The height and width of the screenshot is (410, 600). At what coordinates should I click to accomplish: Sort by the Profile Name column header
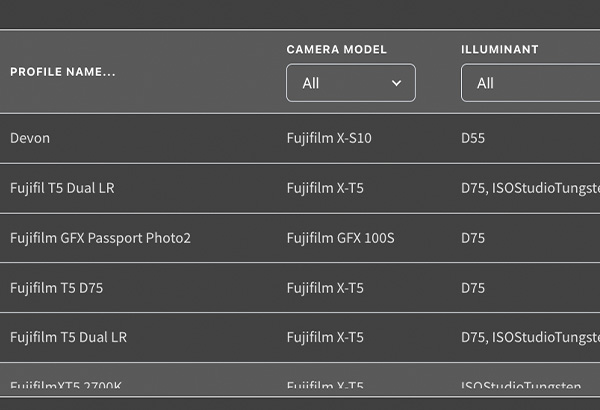pyautogui.click(x=63, y=72)
